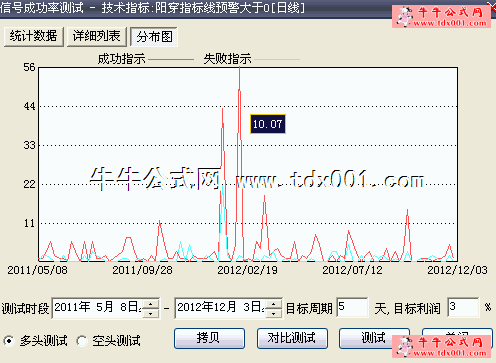Click the 目标利润 percent input field
This screenshot has height=363, width=496.
point(463,307)
